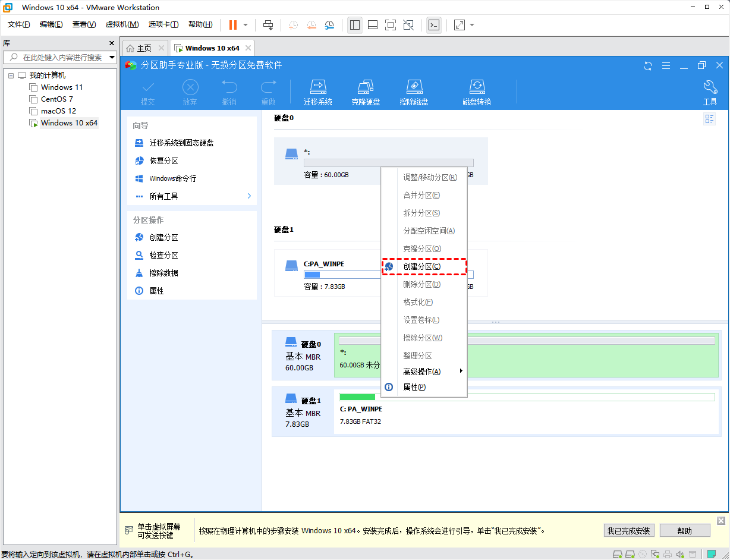This screenshot has height=560, width=730.
Task: Click the 磁盘转换 toolbar icon
Action: (477, 87)
